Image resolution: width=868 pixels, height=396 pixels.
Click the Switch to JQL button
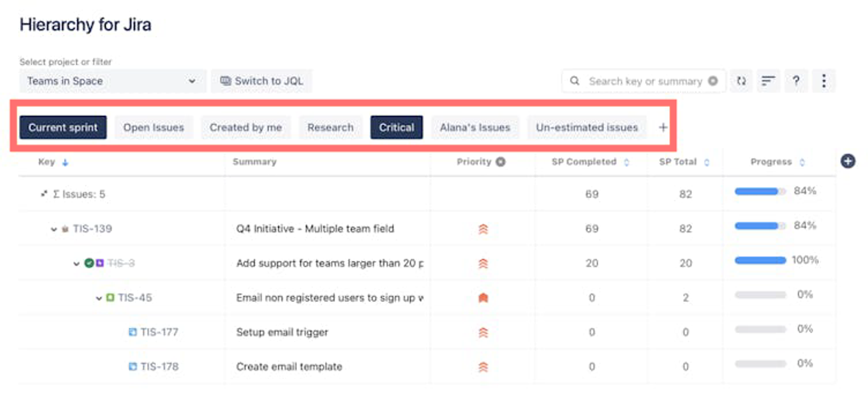point(262,81)
